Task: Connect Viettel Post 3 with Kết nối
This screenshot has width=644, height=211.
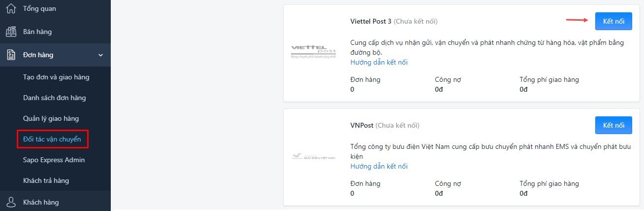Action: (613, 21)
